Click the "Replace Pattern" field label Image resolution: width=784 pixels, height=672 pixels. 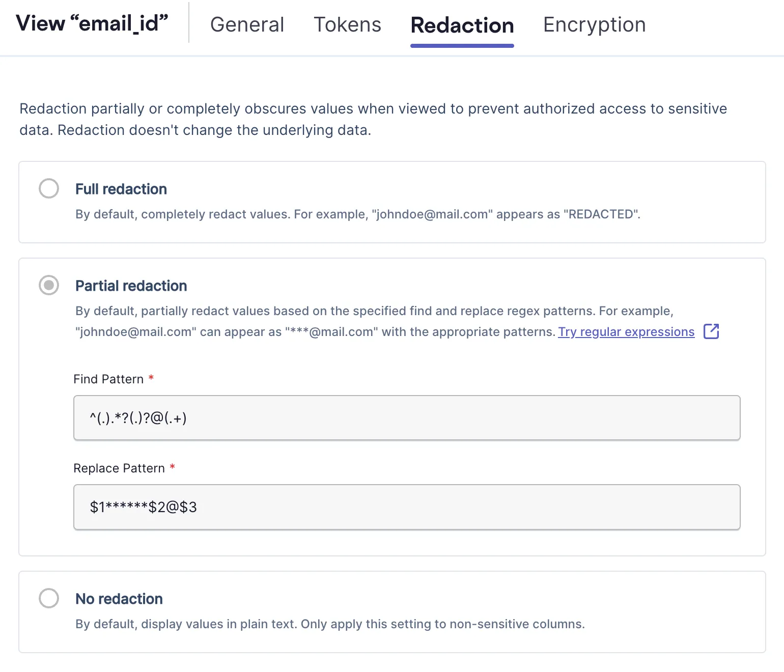pos(119,468)
